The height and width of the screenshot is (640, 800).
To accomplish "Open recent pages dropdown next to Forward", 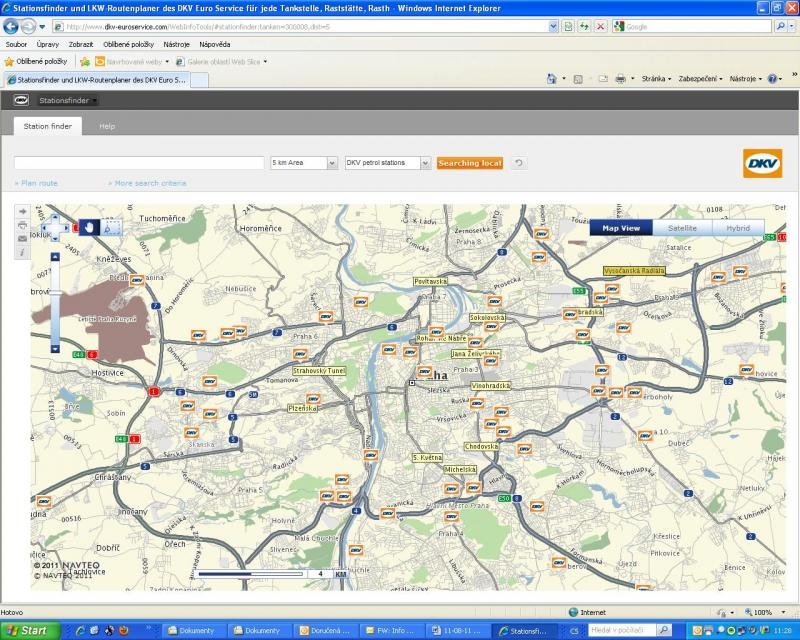I will point(42,26).
